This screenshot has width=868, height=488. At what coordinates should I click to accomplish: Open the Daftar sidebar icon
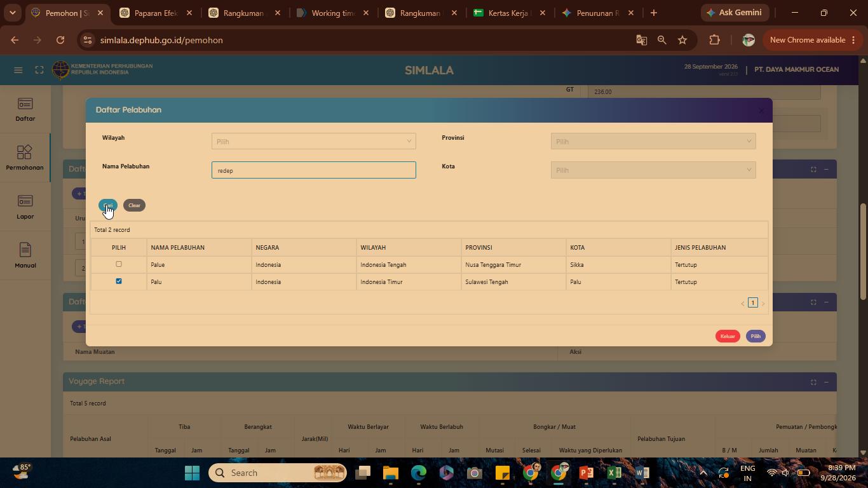[25, 104]
